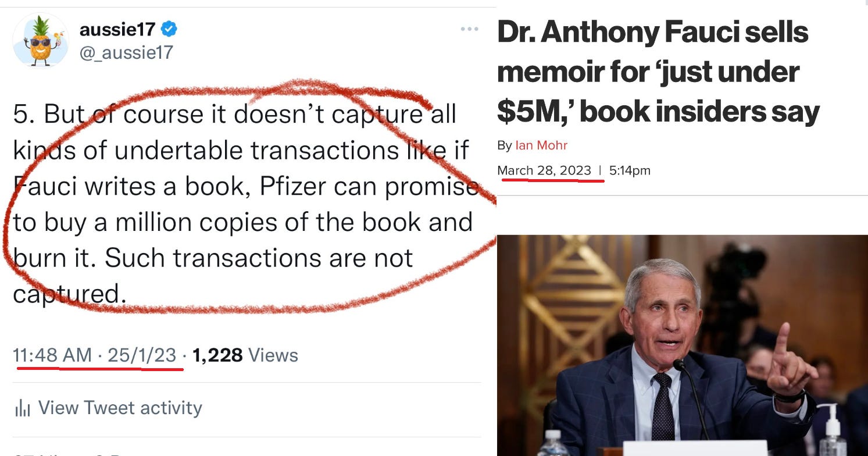Open the 1,228 Views count
This screenshot has width=868, height=456.
pyautogui.click(x=245, y=355)
